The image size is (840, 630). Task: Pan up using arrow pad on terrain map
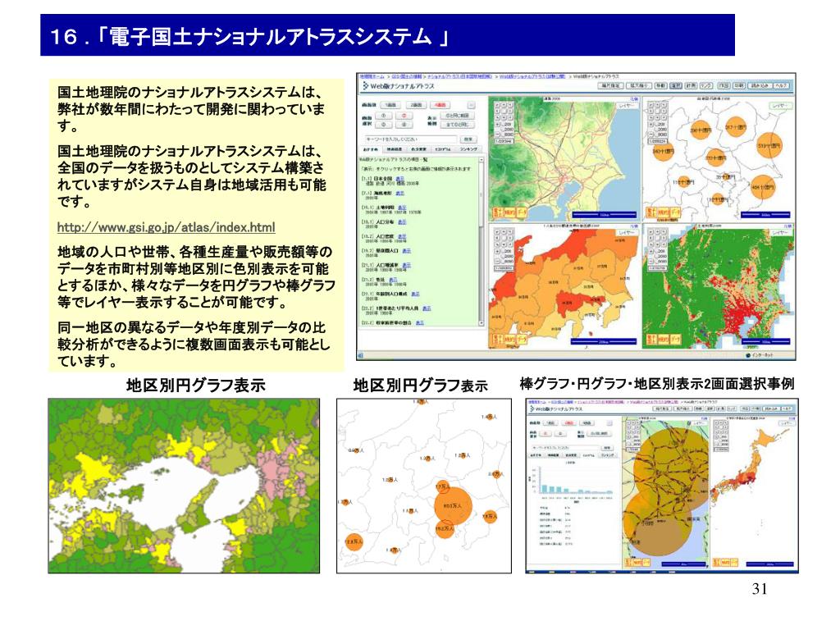click(x=504, y=105)
